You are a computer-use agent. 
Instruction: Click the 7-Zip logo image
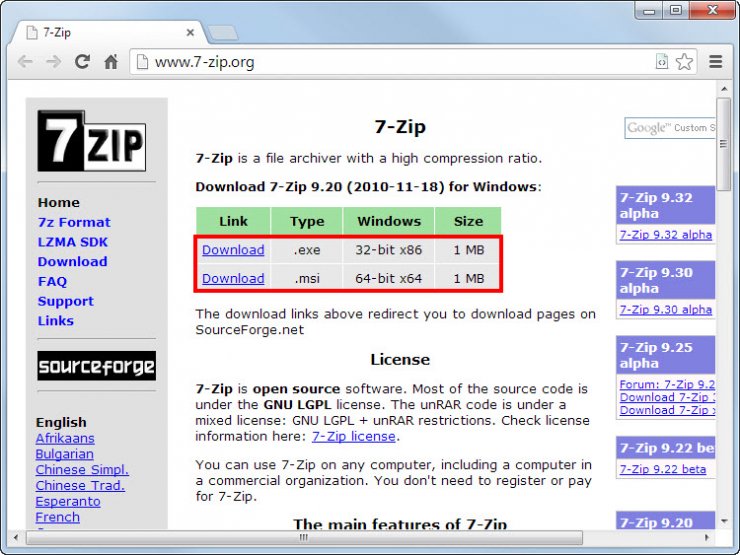click(92, 141)
